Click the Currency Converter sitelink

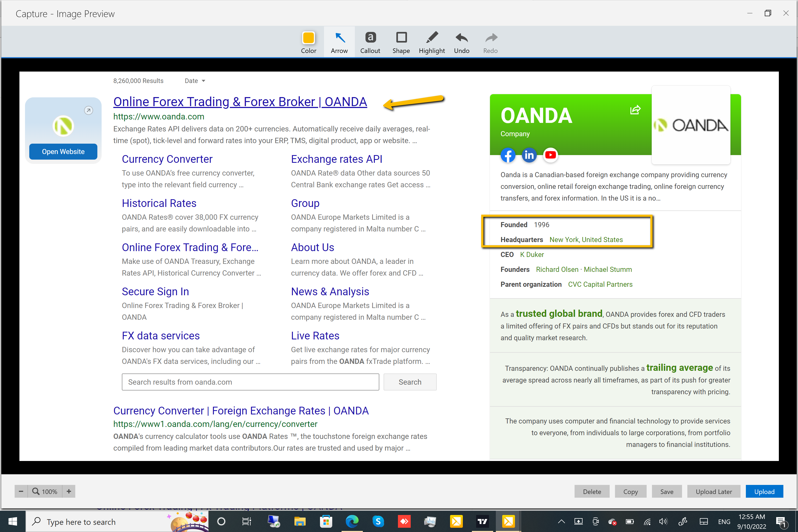[167, 159]
